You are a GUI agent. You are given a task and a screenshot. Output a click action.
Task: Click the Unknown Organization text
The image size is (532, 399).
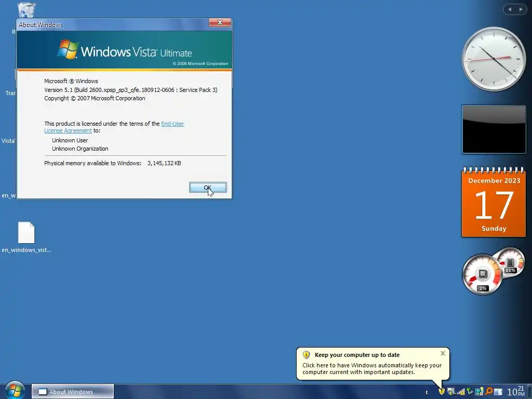pyautogui.click(x=80, y=149)
